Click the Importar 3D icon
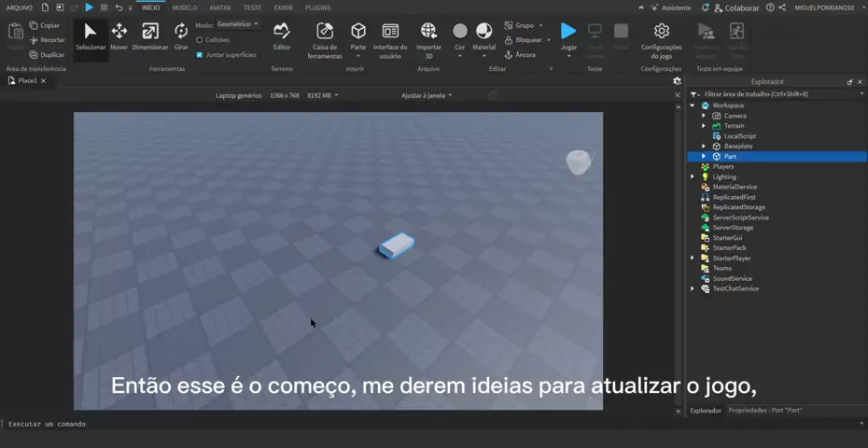Screen dimensions: 868x448 [428, 35]
